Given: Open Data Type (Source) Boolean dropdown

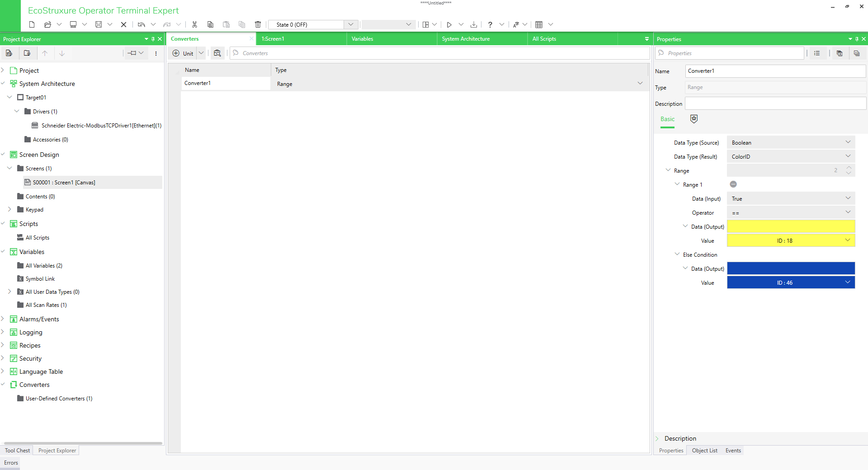Looking at the screenshot, I should point(848,142).
